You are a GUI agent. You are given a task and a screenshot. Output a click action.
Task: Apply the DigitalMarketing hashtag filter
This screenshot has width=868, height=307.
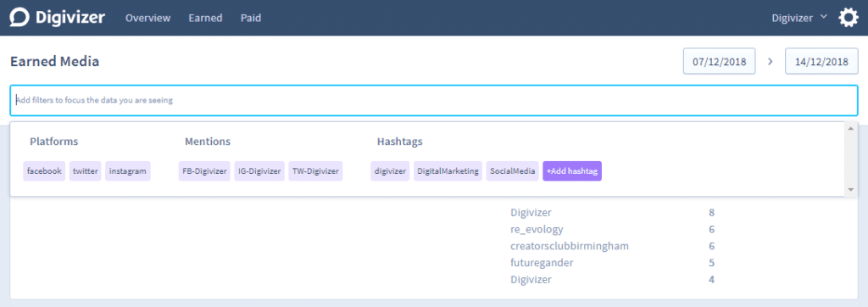tap(448, 171)
